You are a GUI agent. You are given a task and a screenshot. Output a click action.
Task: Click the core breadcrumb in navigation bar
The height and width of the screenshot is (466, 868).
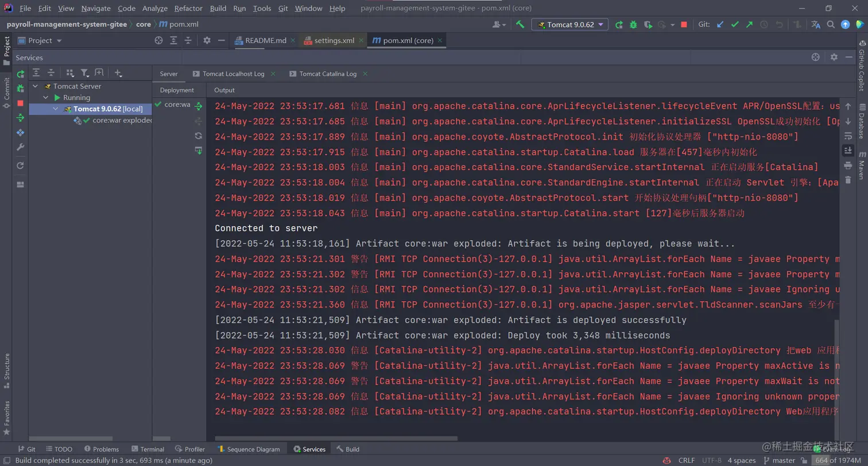(x=144, y=25)
